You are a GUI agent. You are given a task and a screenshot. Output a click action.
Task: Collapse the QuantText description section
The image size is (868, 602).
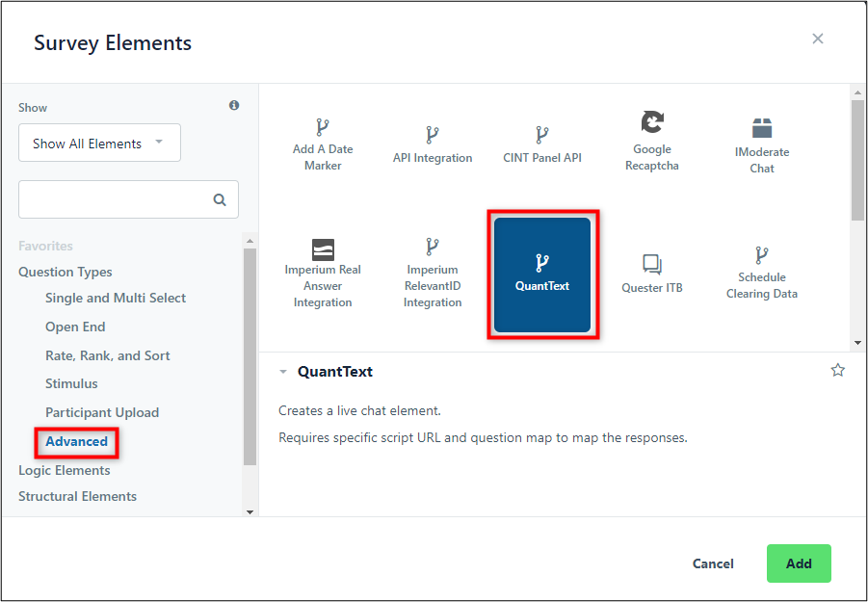click(283, 371)
